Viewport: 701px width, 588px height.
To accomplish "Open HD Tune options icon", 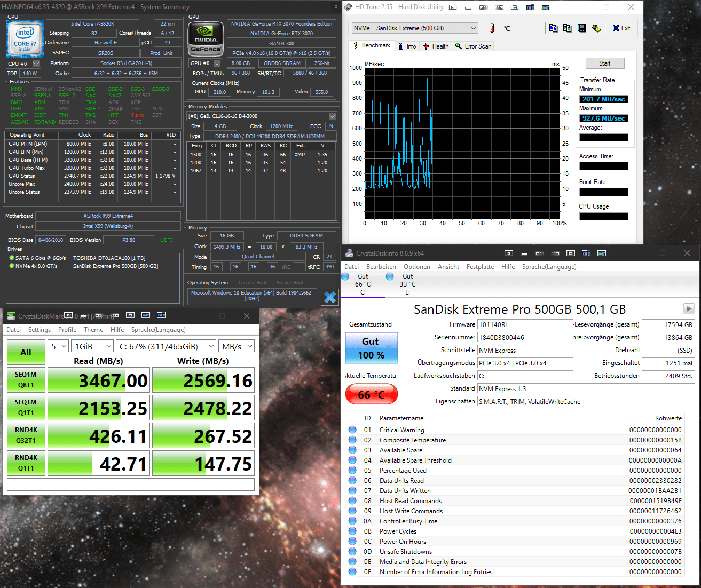I will click(x=596, y=28).
